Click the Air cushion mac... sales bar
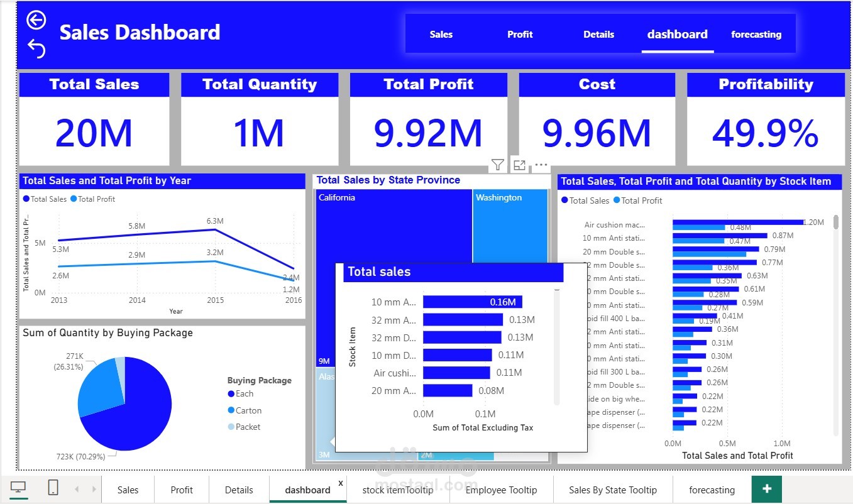The image size is (853, 504). [738, 222]
